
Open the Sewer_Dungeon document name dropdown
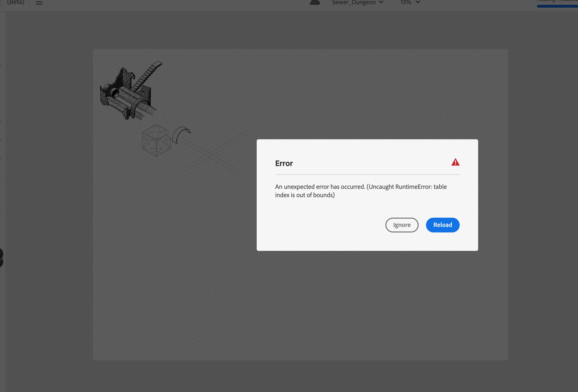pos(354,3)
